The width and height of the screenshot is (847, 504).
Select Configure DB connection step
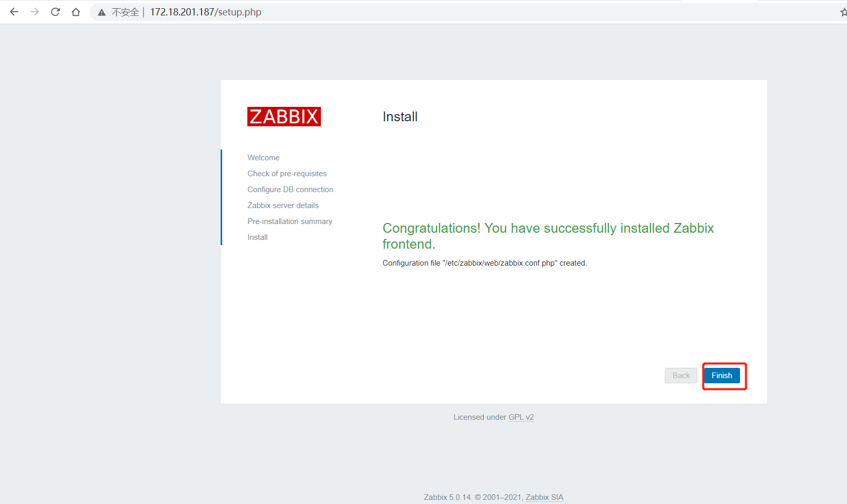290,190
